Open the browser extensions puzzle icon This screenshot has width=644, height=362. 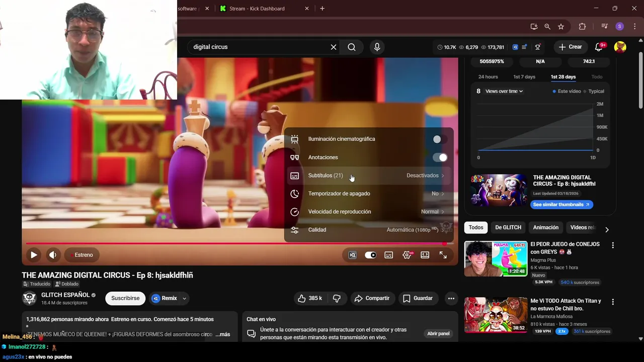tap(582, 27)
